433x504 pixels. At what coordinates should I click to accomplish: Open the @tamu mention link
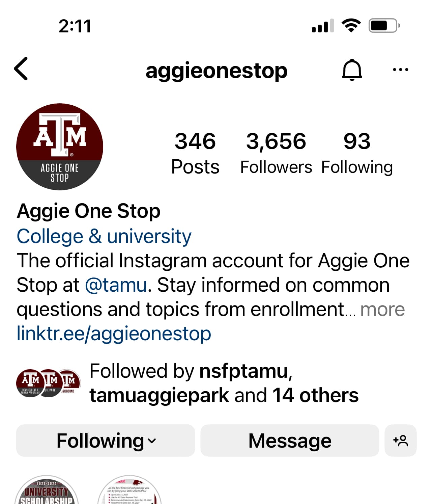coord(116,285)
